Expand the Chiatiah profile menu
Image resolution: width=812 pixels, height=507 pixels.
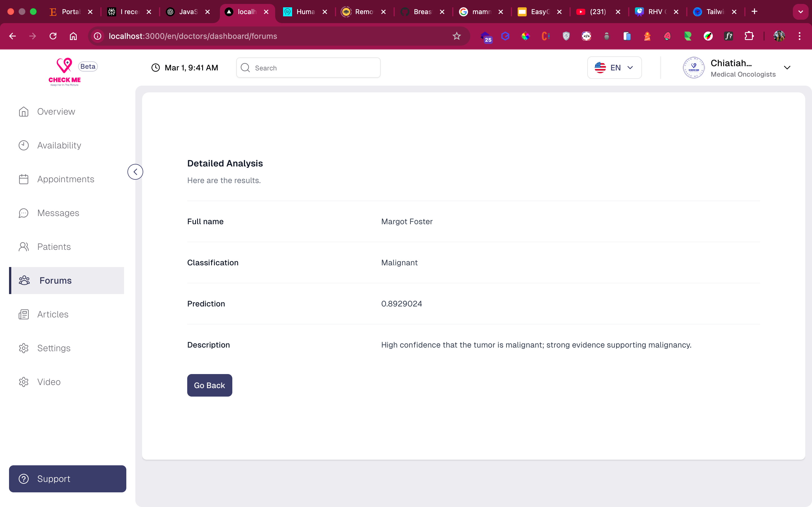pos(787,68)
